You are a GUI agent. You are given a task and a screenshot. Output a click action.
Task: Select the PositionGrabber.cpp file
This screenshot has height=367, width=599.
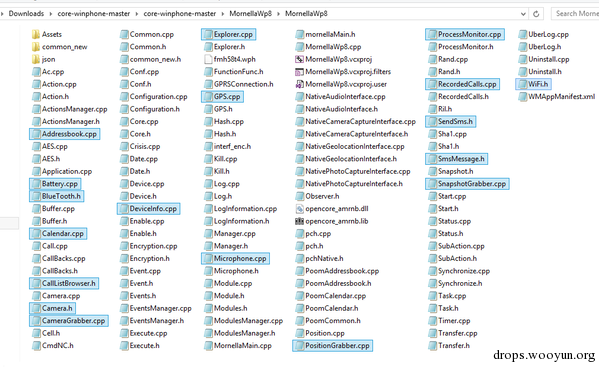pos(332,346)
